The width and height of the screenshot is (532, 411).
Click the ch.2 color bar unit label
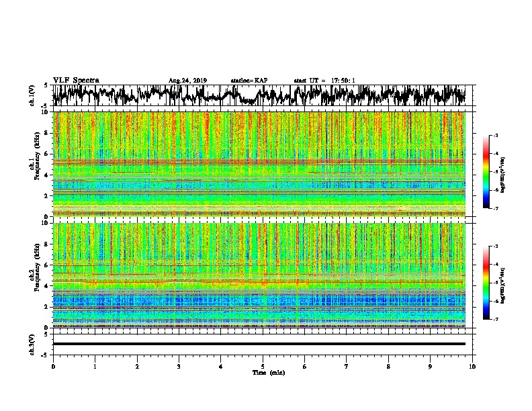point(503,285)
